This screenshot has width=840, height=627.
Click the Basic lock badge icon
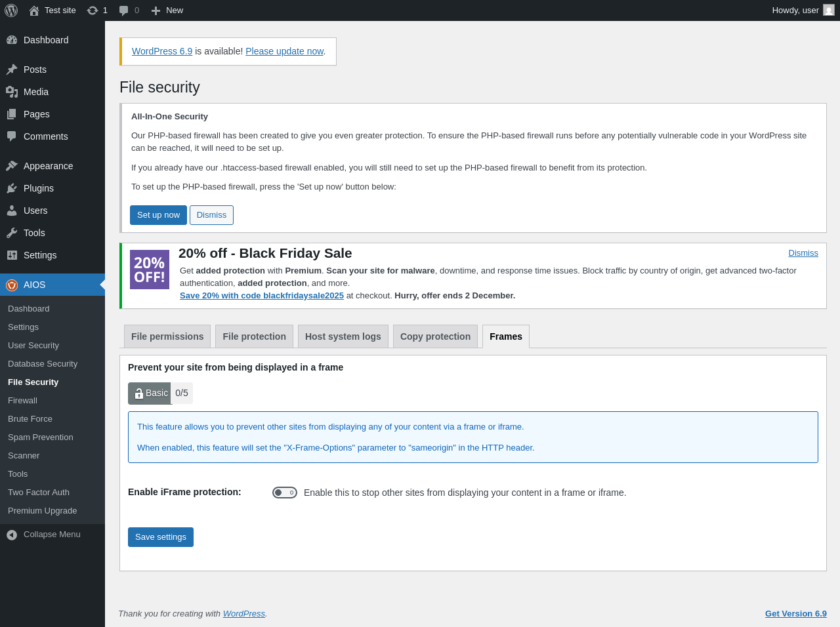139,394
